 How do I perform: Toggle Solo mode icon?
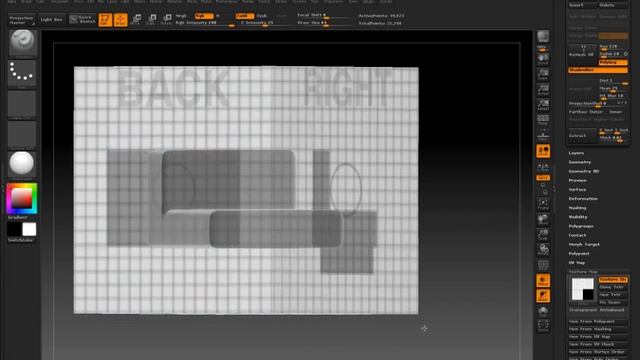pyautogui.click(x=543, y=311)
